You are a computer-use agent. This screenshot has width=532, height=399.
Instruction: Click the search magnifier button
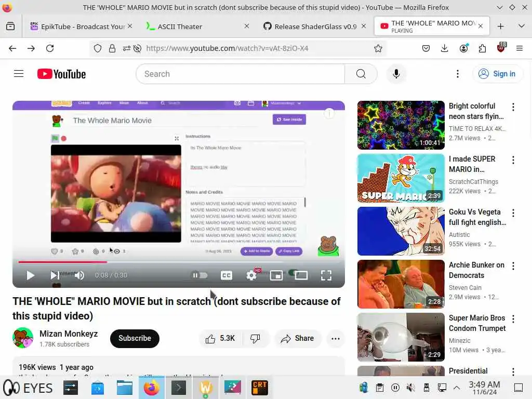click(361, 74)
